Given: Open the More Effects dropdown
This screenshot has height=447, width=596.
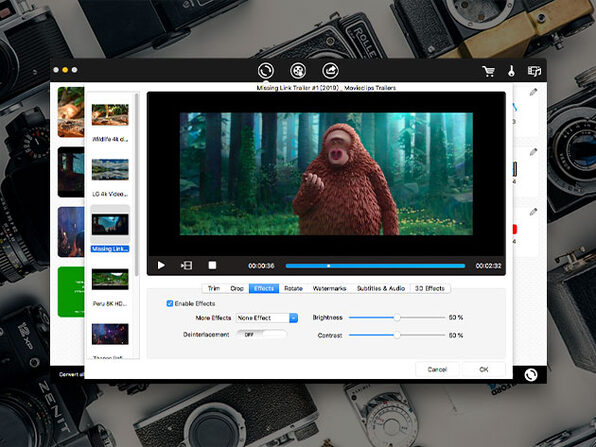Looking at the screenshot, I should coord(267,318).
